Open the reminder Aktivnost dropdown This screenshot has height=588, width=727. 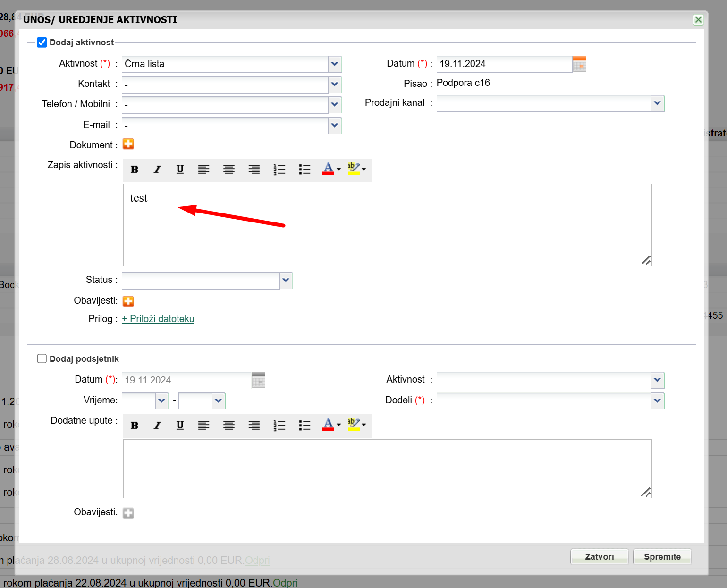click(x=658, y=380)
